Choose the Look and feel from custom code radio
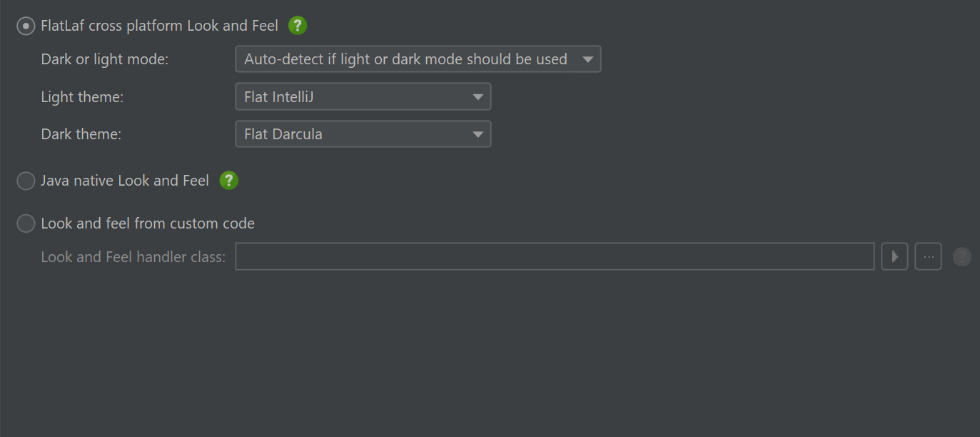The width and height of the screenshot is (980, 437). coord(26,223)
